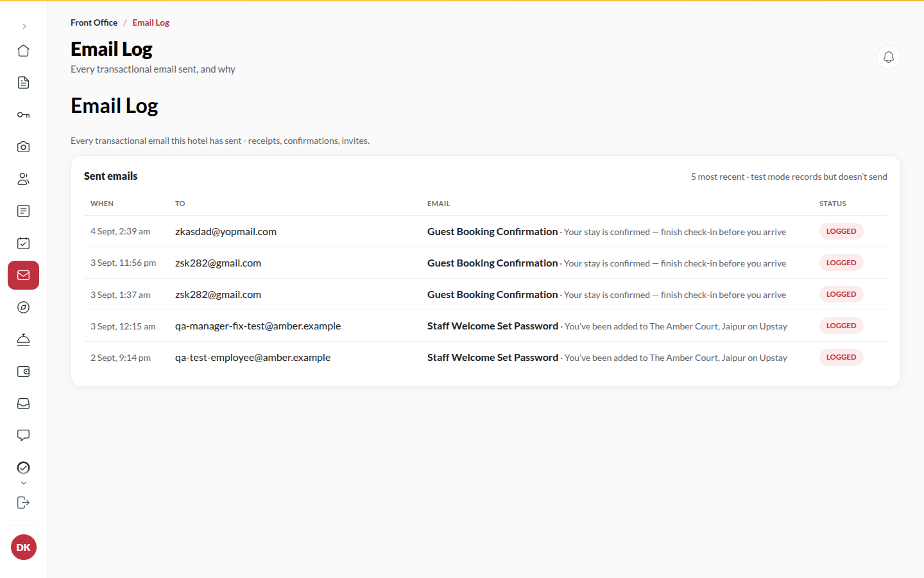Click Guest Booking Confirmation in the 4 Sept row
Screen dimensions: 924x578
(493, 232)
